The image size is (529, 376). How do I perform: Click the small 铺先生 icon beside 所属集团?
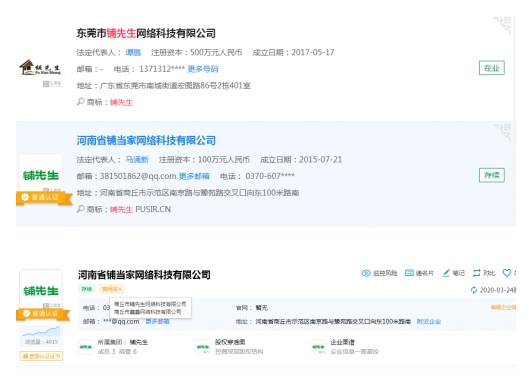(86, 347)
